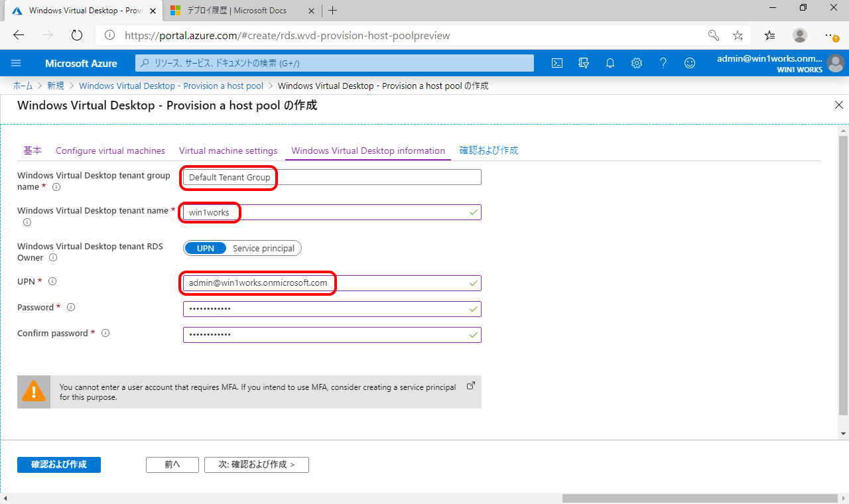Show info for tenant RDS Owner
849x504 pixels.
click(53, 257)
